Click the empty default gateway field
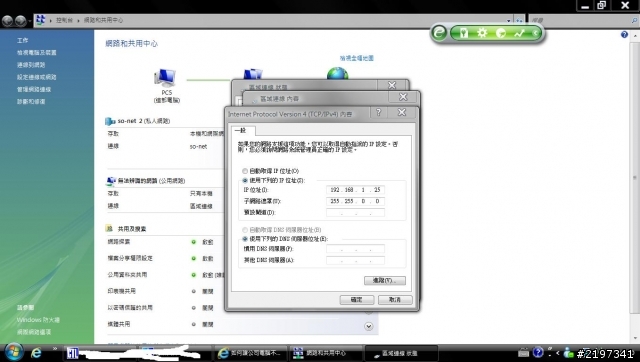The image size is (640, 362). pos(355,213)
